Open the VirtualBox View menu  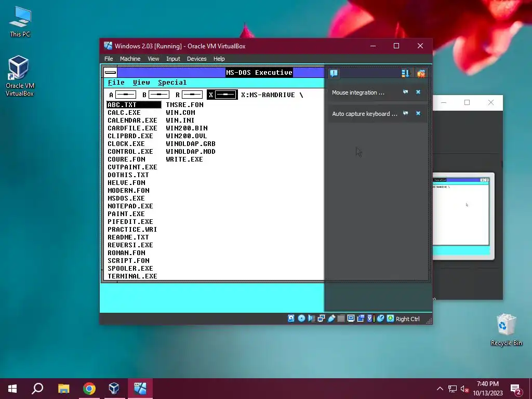tap(153, 59)
